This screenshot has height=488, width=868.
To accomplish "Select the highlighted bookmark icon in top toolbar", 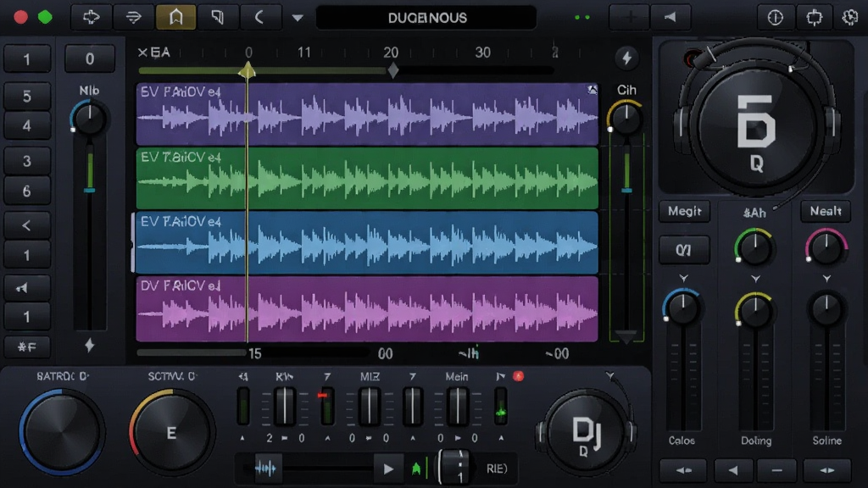I will coord(175,17).
